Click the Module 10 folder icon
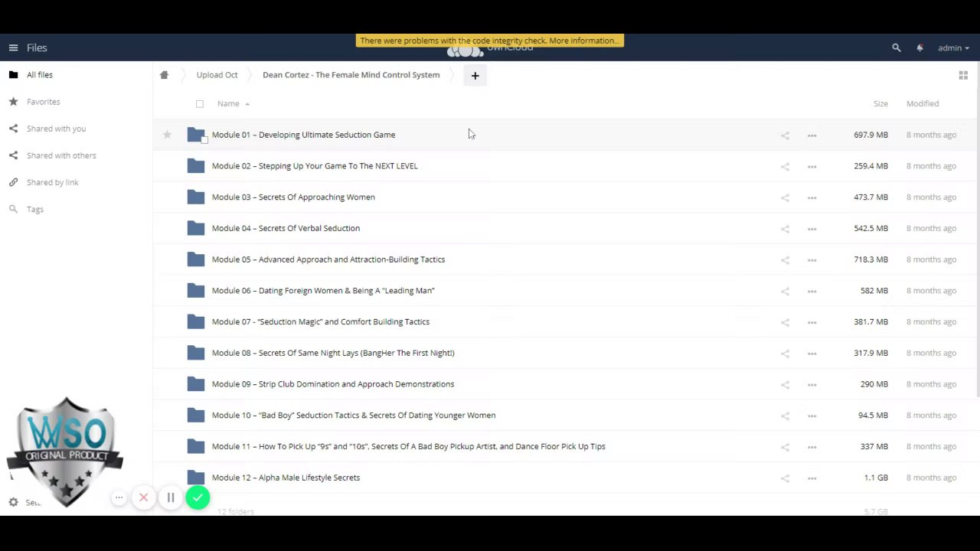This screenshot has height=551, width=980. [x=195, y=416]
